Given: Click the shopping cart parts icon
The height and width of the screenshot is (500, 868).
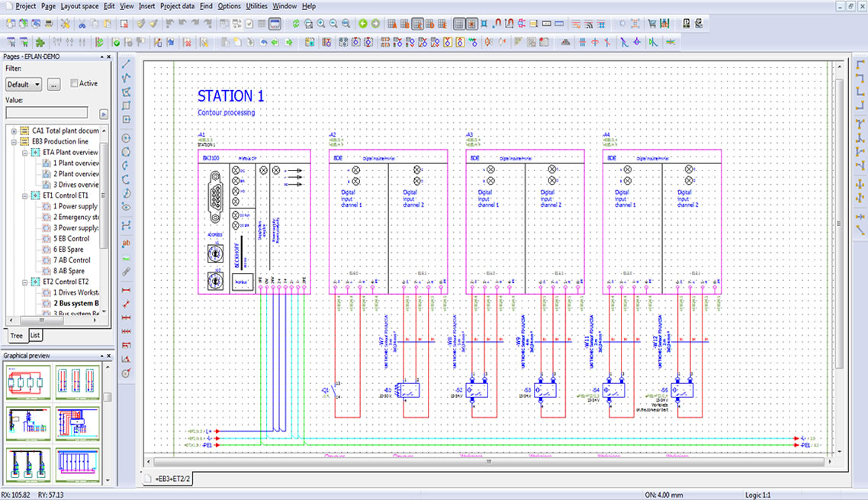Looking at the screenshot, I should [652, 24].
